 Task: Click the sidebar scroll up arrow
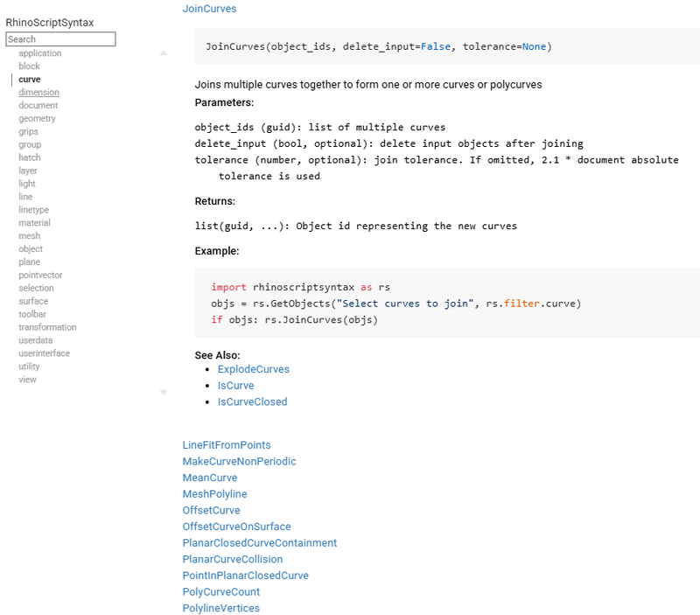pyautogui.click(x=164, y=53)
